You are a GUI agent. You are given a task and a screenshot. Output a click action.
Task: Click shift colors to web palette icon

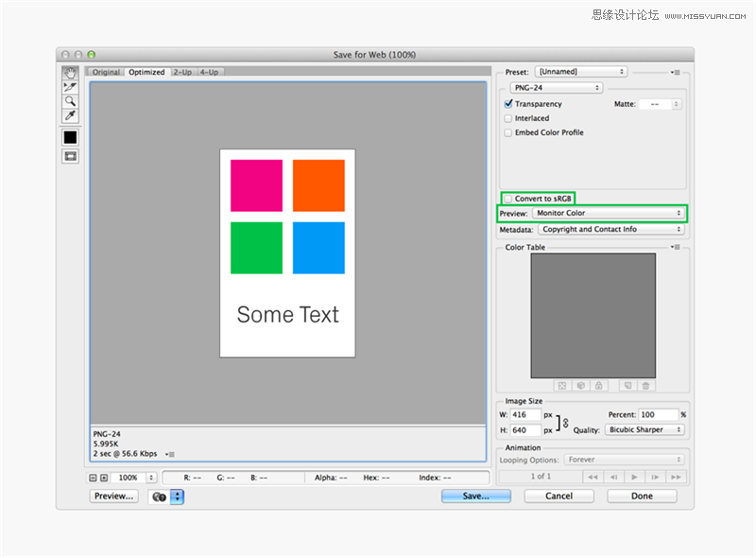coord(580,386)
